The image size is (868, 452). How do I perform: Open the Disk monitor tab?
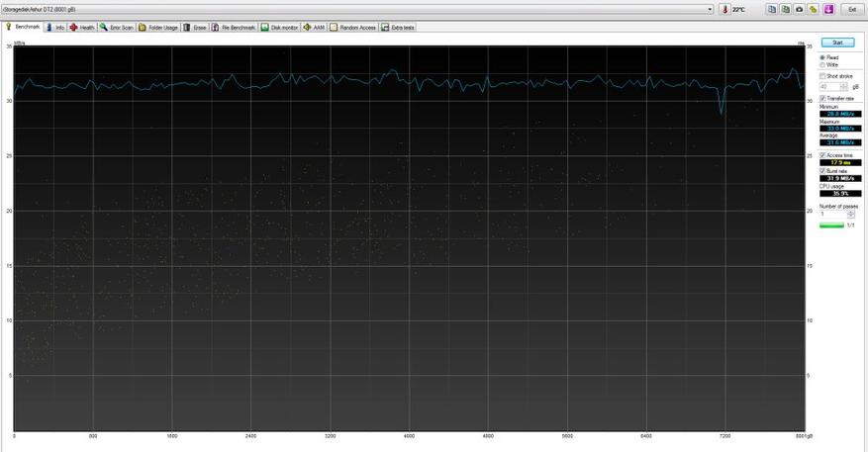[279, 27]
